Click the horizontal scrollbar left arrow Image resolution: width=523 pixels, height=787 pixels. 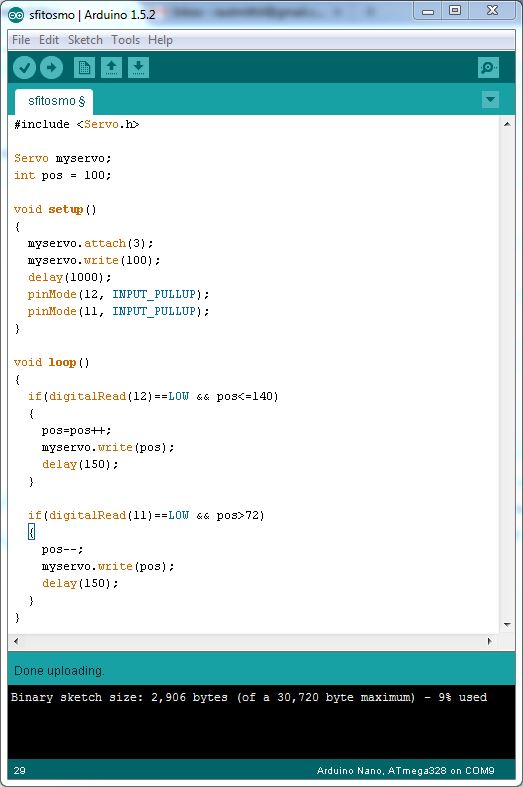(16, 641)
